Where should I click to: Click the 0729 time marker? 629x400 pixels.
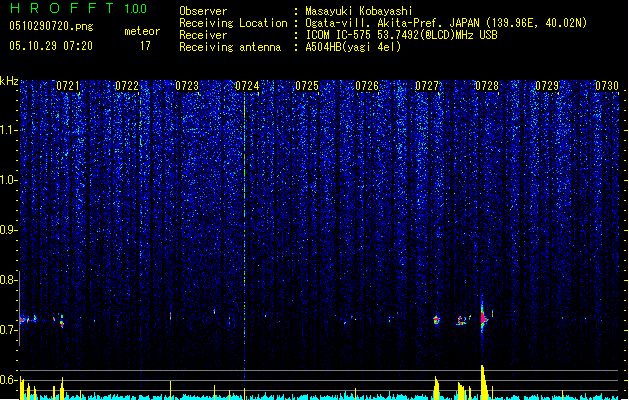[x=547, y=86]
